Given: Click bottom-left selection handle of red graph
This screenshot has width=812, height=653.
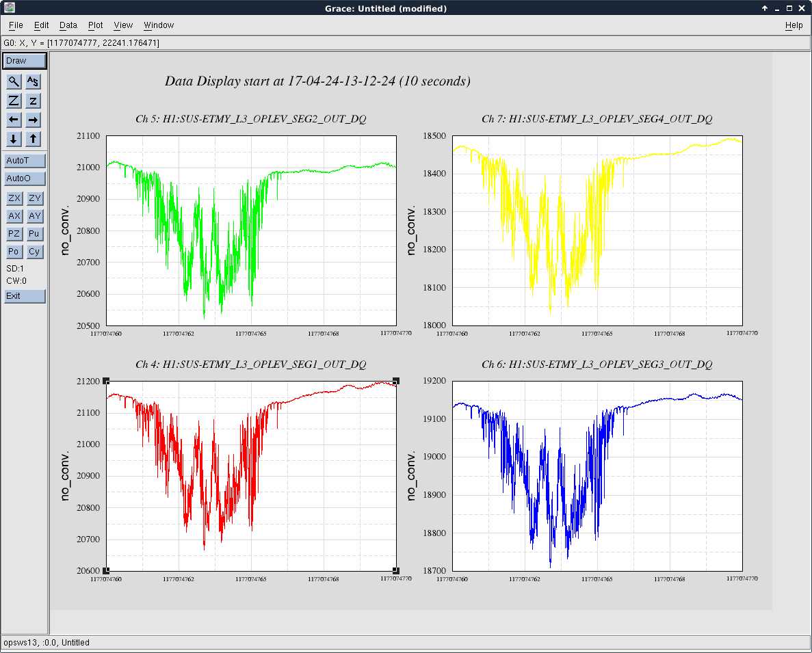Looking at the screenshot, I should pos(106,571).
